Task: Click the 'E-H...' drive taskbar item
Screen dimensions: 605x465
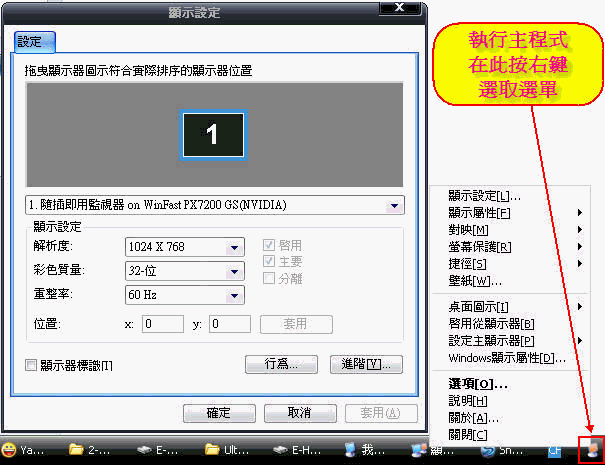Action: coord(294,450)
